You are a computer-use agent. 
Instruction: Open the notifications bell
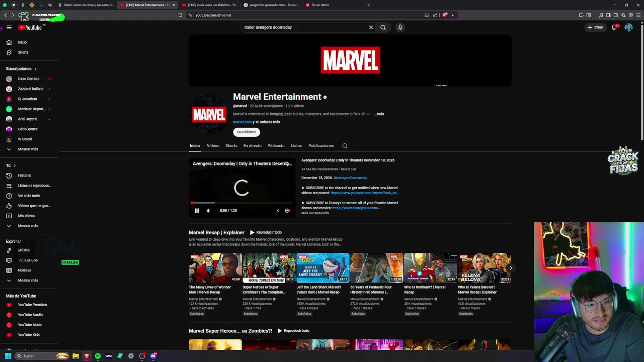click(x=614, y=27)
